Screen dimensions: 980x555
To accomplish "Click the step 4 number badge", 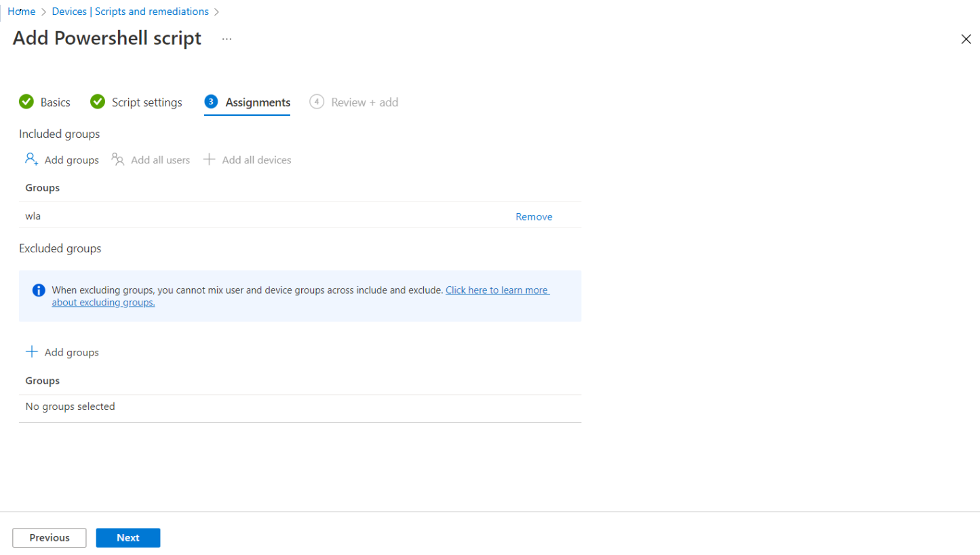I will click(x=316, y=102).
